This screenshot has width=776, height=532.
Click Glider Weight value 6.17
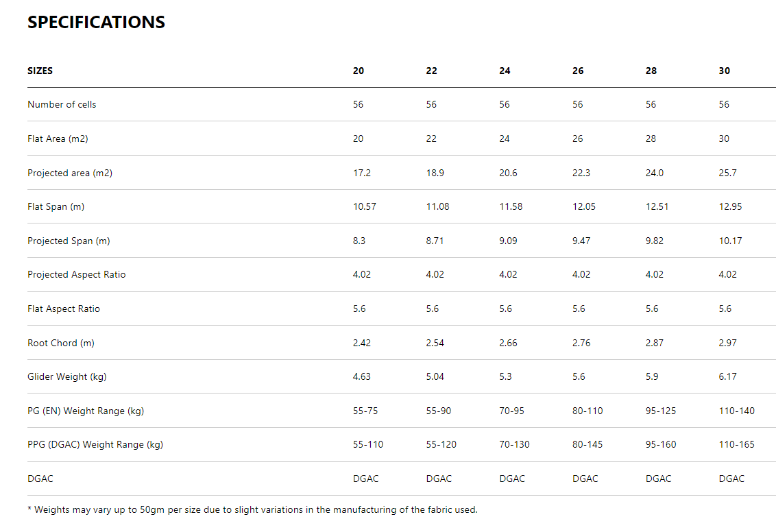click(x=728, y=376)
